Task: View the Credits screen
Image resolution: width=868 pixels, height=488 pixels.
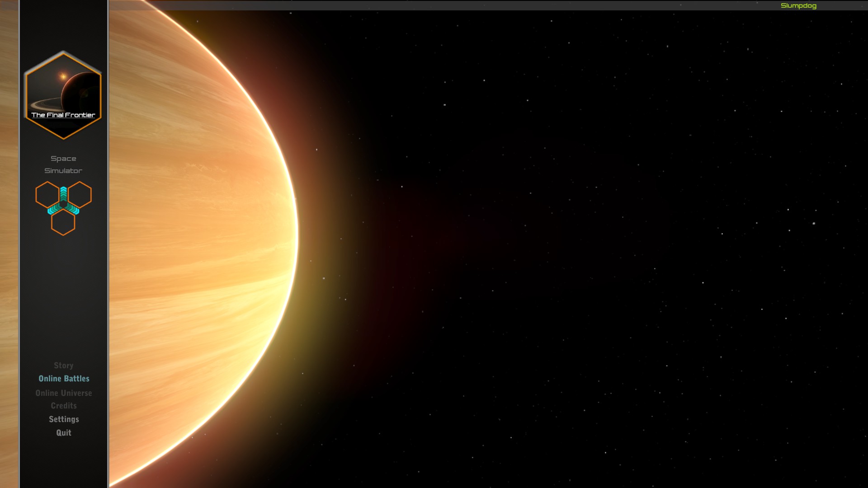Action: [63, 405]
